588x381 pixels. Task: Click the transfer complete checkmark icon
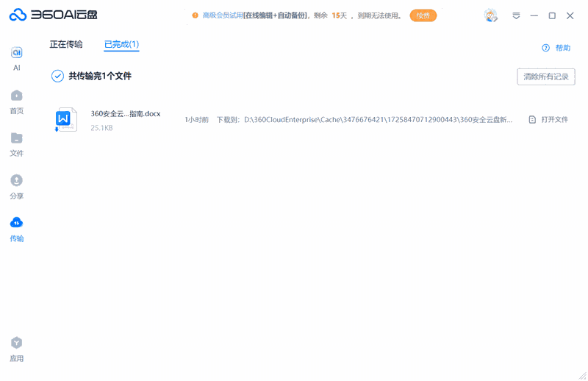coord(57,76)
